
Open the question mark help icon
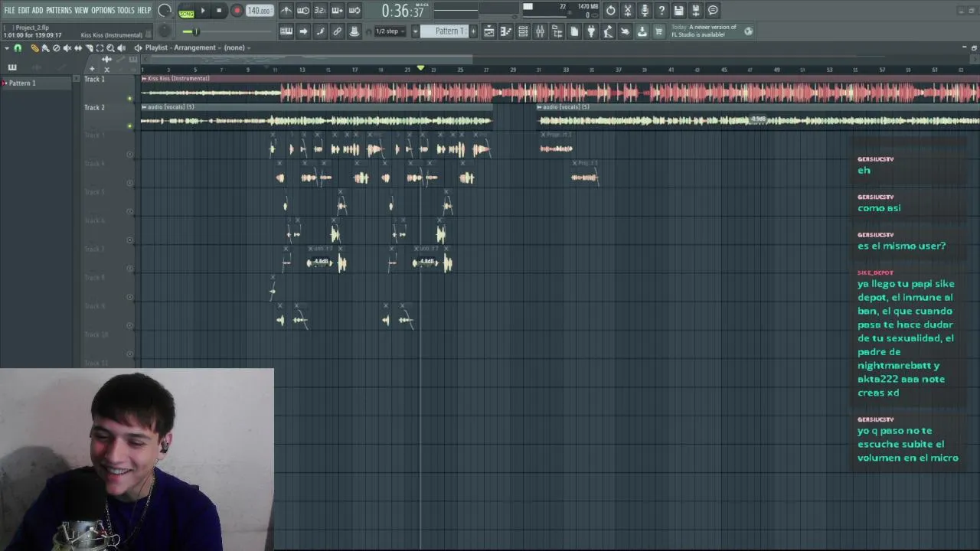pyautogui.click(x=661, y=11)
